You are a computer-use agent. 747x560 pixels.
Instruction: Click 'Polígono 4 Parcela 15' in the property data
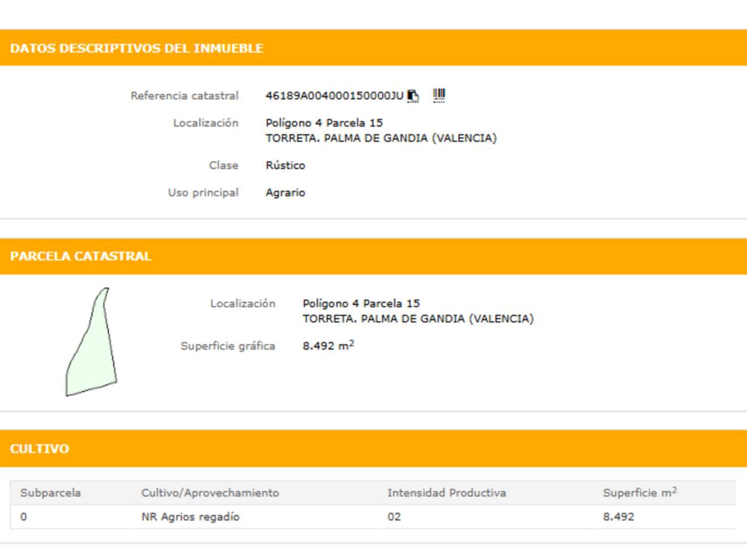324,123
